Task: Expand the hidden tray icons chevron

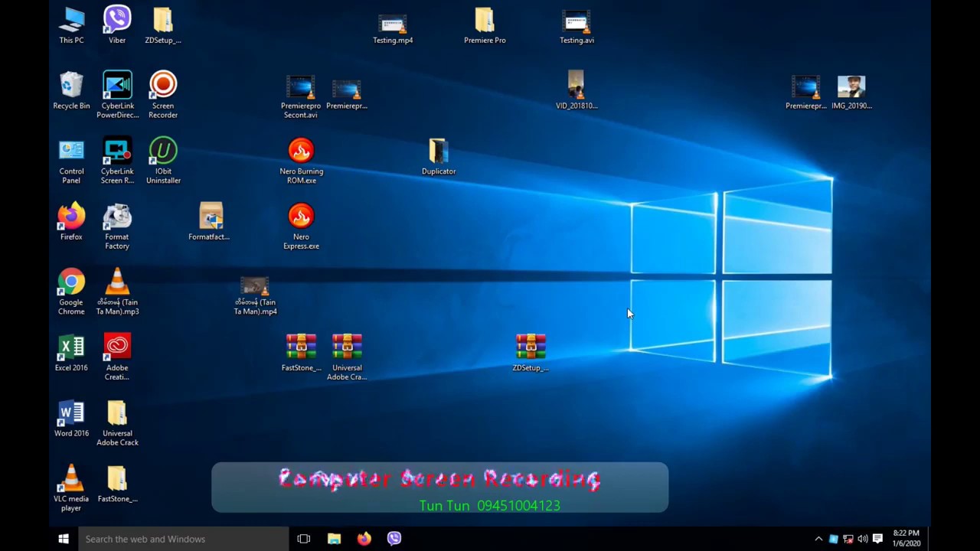Action: (x=818, y=539)
